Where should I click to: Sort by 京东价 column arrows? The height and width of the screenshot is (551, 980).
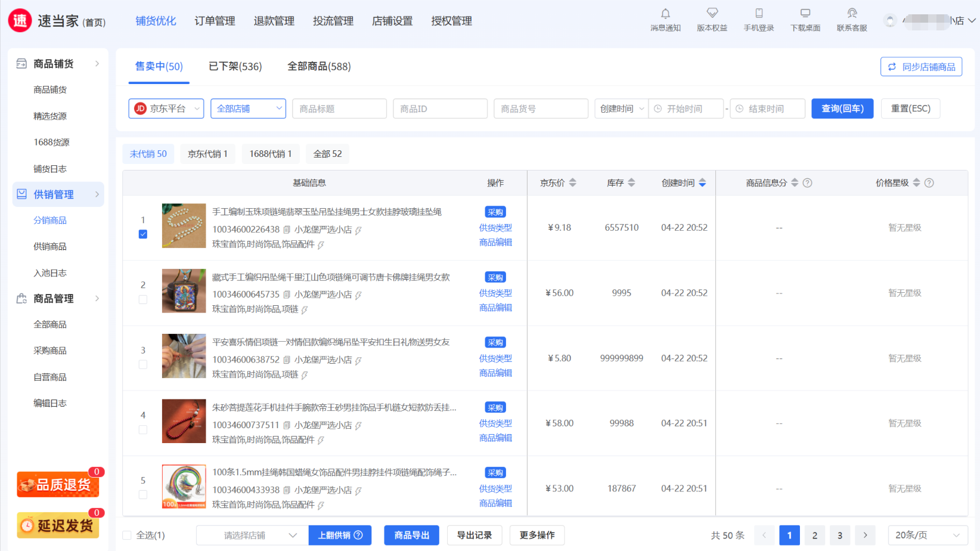pos(572,183)
